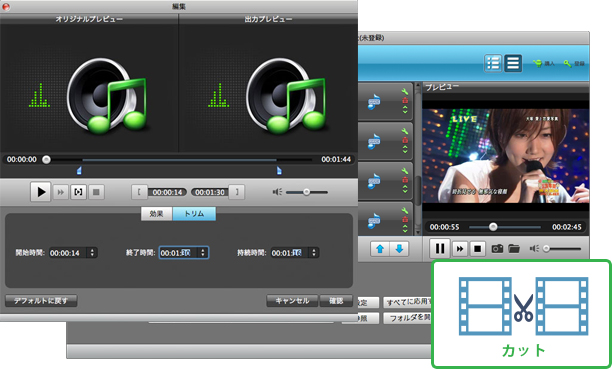This screenshot has height=369, width=612.
Task: Click the green reorder arrows on third file row
Action: point(405,189)
